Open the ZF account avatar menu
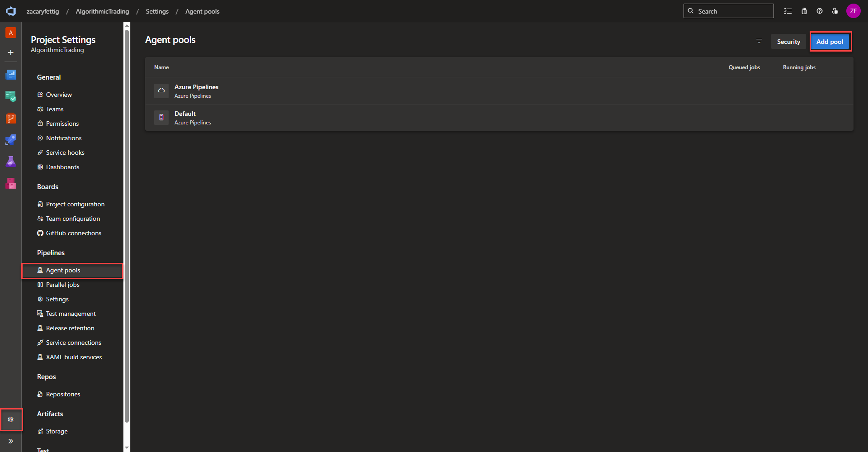The image size is (868, 452). 853,11
